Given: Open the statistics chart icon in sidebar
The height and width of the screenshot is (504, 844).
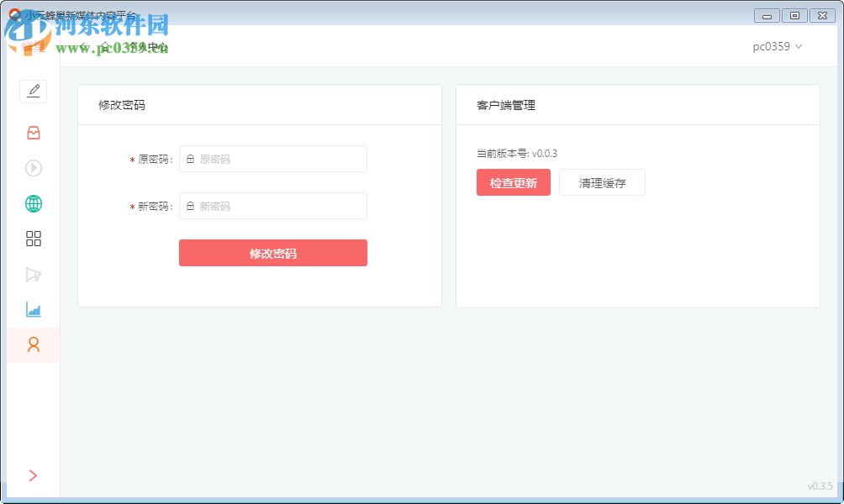Looking at the screenshot, I should click(34, 310).
